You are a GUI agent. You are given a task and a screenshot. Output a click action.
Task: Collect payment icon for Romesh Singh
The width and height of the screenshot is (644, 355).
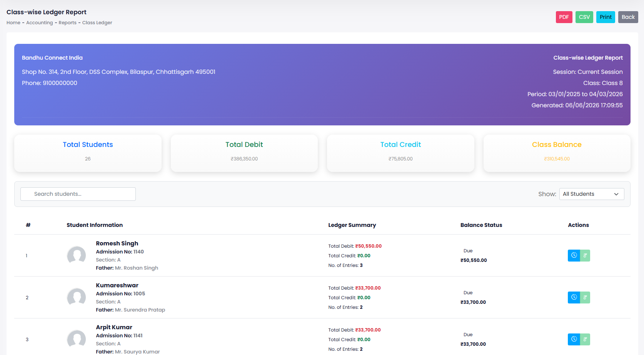pos(585,255)
